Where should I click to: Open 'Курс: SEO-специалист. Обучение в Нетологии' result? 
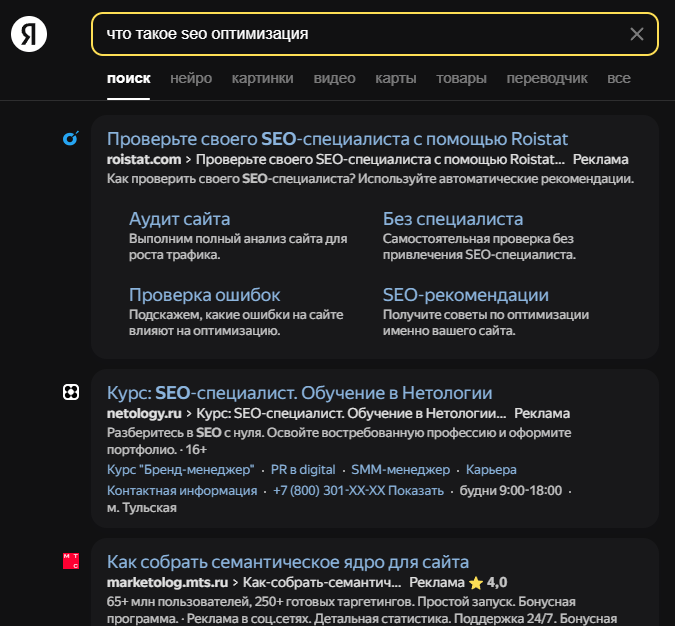point(299,393)
